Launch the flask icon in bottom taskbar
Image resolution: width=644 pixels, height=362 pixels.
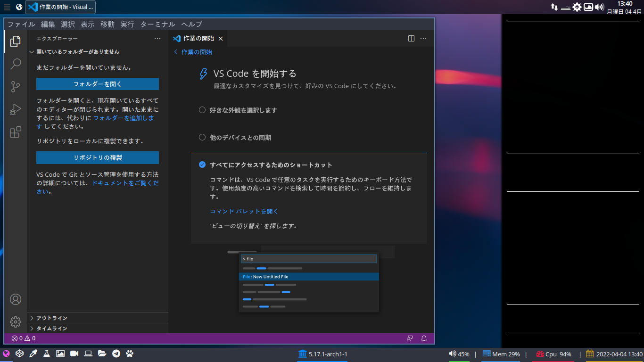(47, 354)
